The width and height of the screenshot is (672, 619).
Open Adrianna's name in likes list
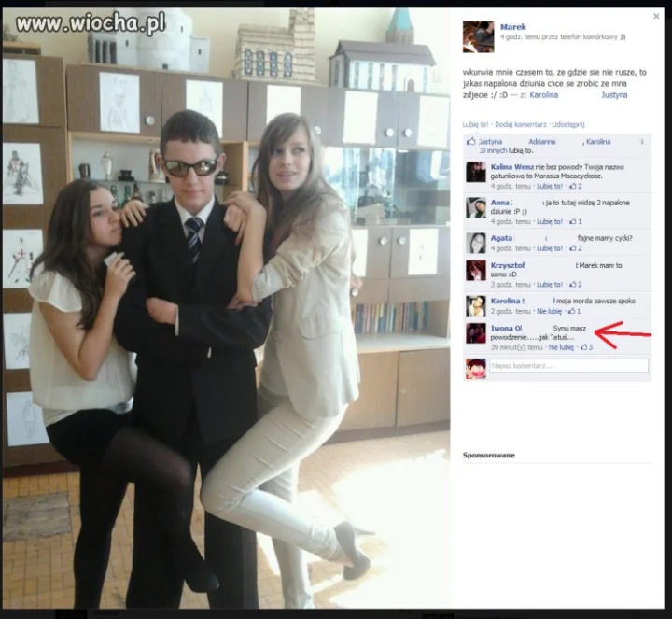541,142
